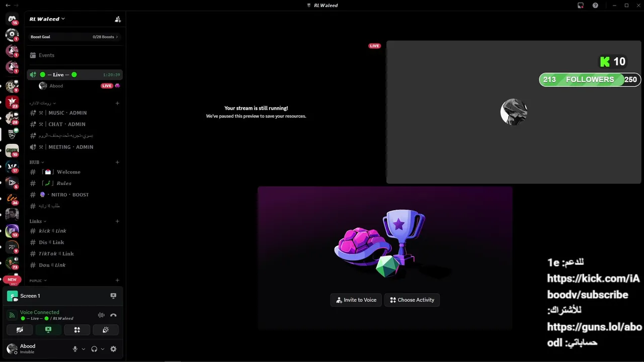Join the MEETING · ADMIN voice channel
The height and width of the screenshot is (362, 644).
[x=74, y=147]
